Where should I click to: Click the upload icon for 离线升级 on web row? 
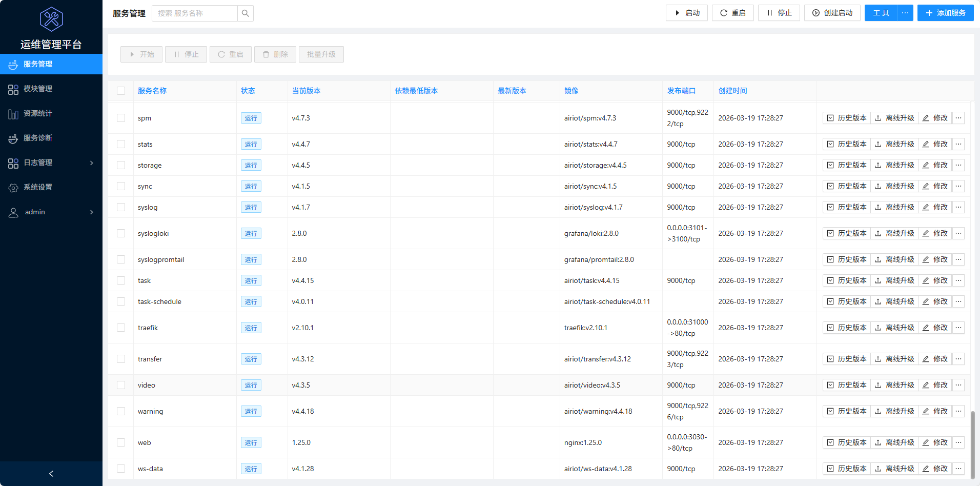pos(878,442)
